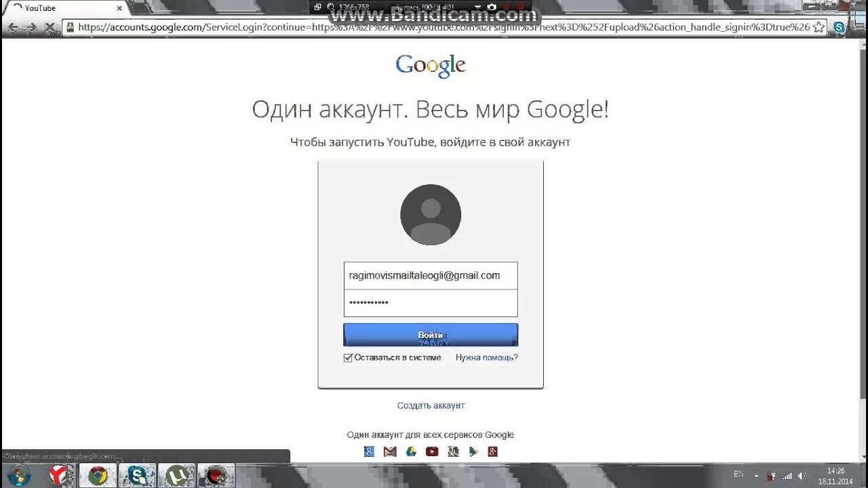
Task: Follow the 'Создать аккаунт' link
Action: (x=431, y=405)
